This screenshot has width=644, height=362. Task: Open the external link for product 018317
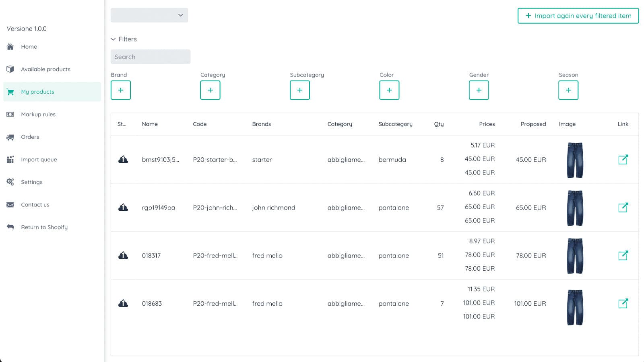pyautogui.click(x=623, y=255)
